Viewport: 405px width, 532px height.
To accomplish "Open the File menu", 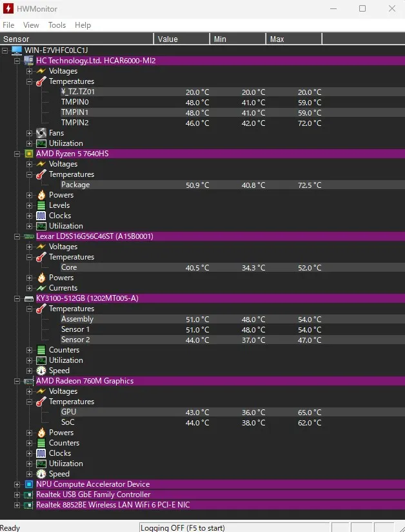I will pyautogui.click(x=8, y=25).
